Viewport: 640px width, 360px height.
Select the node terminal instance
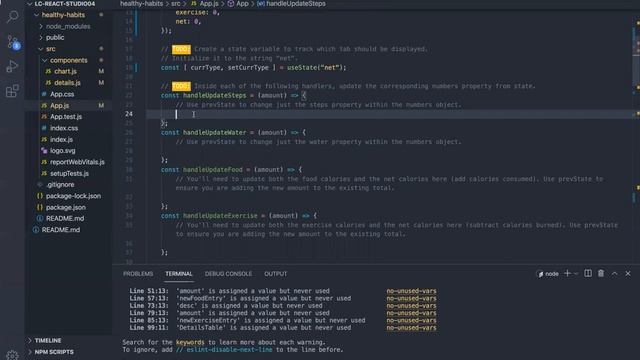548,274
